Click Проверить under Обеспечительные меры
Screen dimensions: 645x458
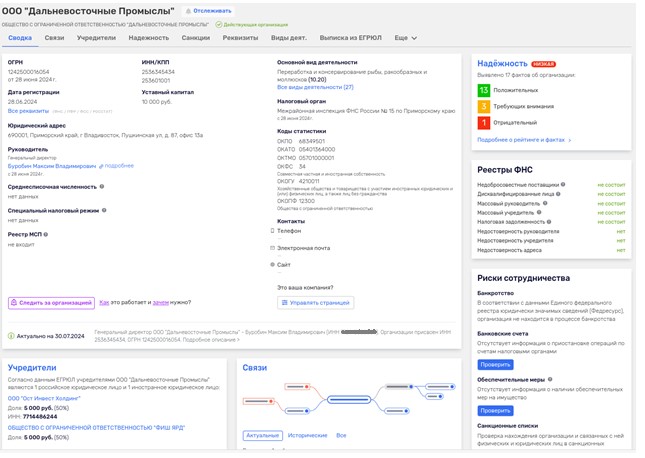click(x=495, y=411)
